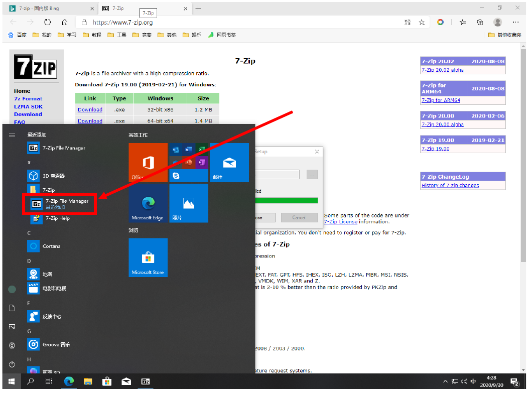Open the 3D 查看器 app

coord(53,176)
